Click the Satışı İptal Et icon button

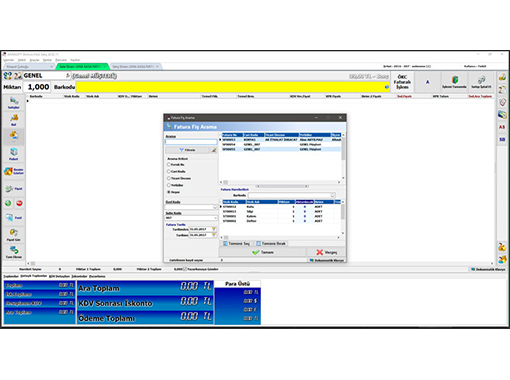[x=481, y=82]
